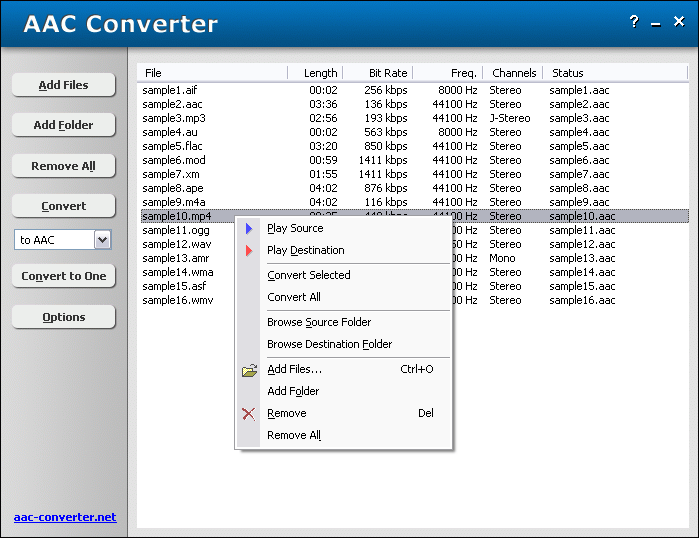
Task: Select the sample1.aif file row
Action: [x=415, y=90]
